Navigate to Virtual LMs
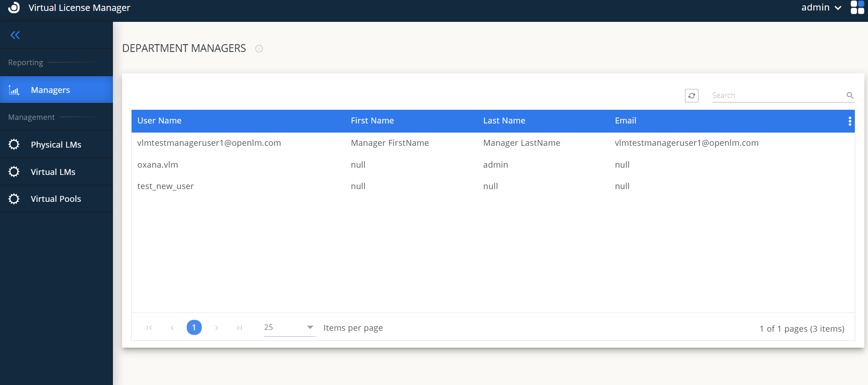The width and height of the screenshot is (868, 385). (53, 172)
